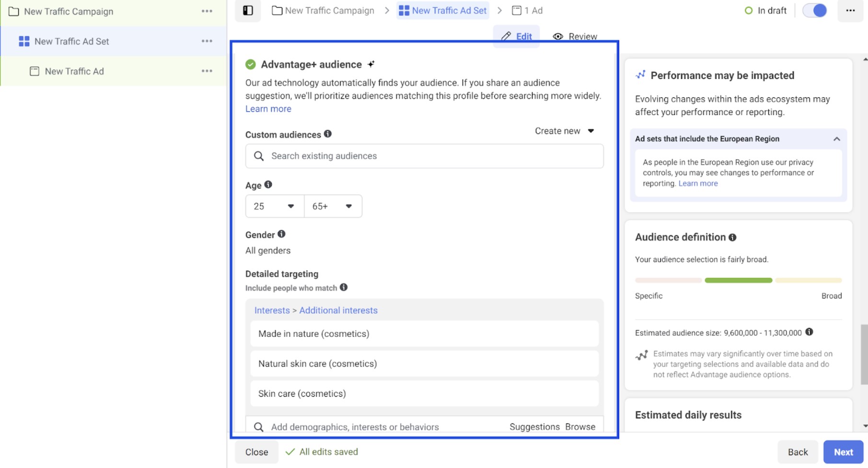
Task: Open the maximum age dropdown showing 65+
Action: click(333, 206)
